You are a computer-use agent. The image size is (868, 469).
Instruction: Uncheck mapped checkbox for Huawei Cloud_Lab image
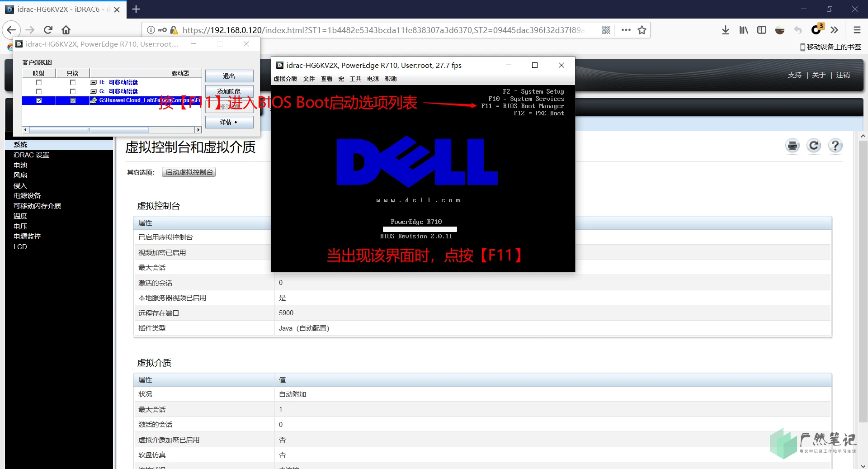[x=39, y=100]
